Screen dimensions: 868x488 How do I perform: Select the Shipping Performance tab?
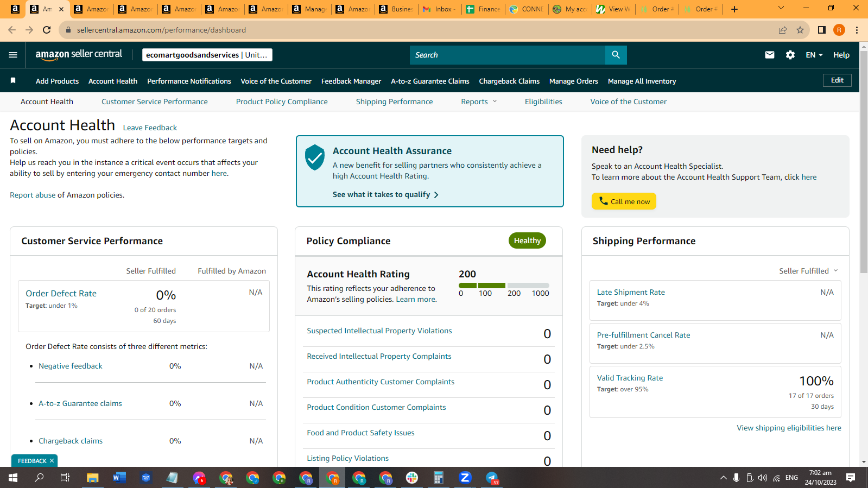tap(395, 102)
